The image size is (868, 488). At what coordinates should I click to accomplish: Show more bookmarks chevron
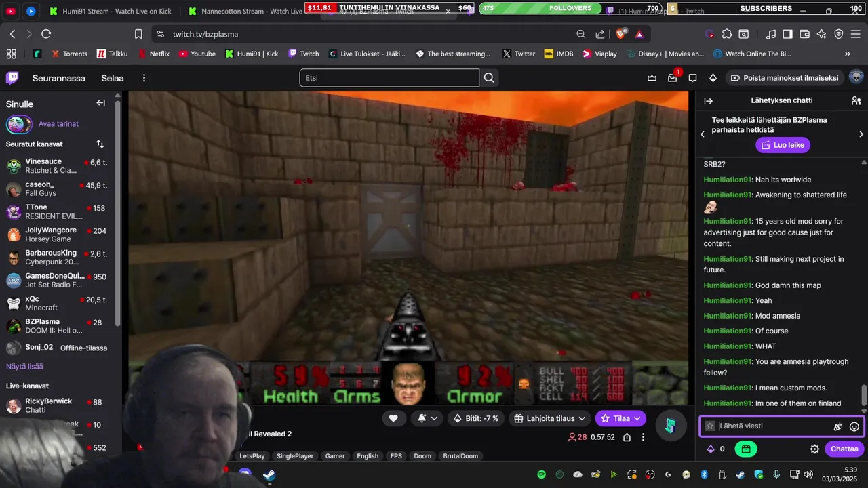coord(847,54)
